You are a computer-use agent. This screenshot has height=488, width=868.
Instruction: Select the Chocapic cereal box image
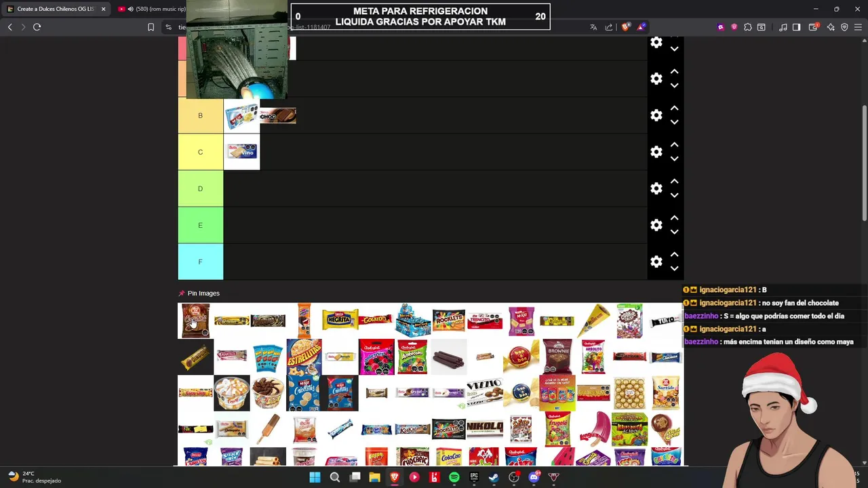(413, 457)
